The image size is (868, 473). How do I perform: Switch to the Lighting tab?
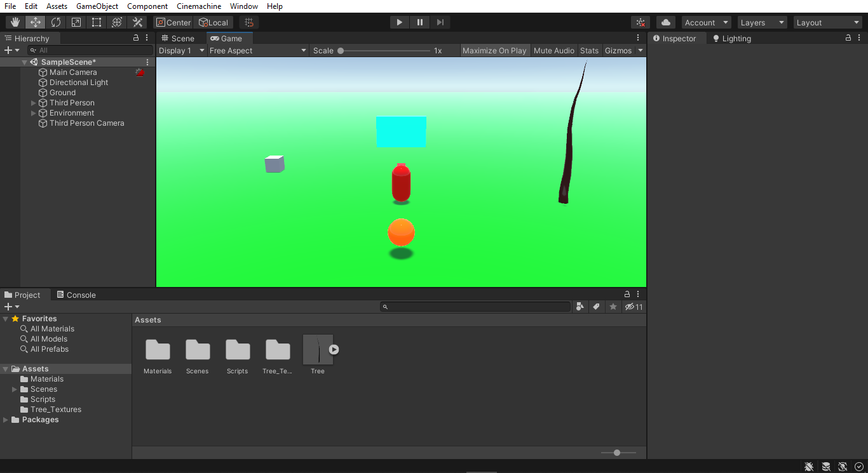(731, 38)
